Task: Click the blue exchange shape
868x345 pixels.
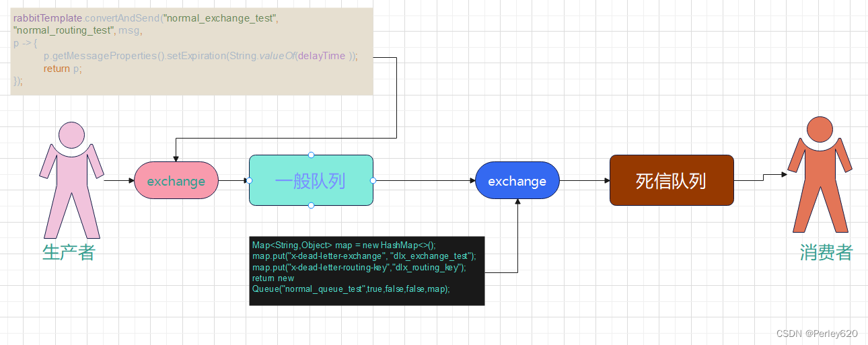Action: tap(517, 181)
